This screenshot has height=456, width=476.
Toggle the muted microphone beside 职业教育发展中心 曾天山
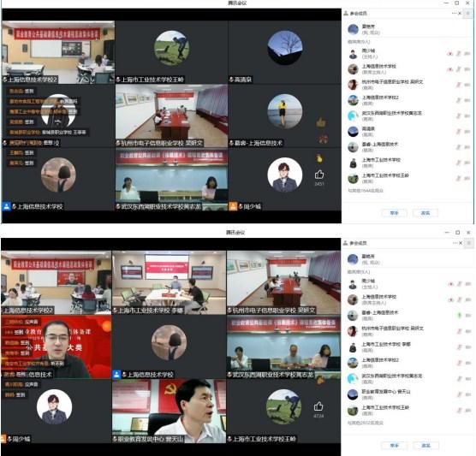tap(459, 394)
